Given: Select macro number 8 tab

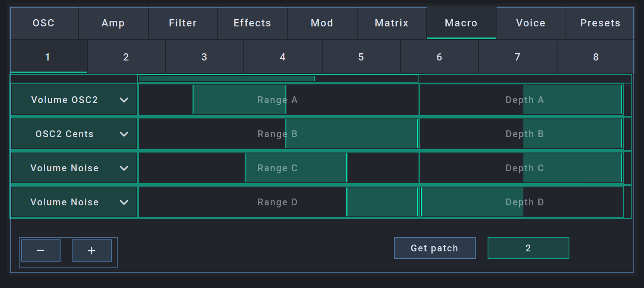Looking at the screenshot, I should [x=595, y=57].
